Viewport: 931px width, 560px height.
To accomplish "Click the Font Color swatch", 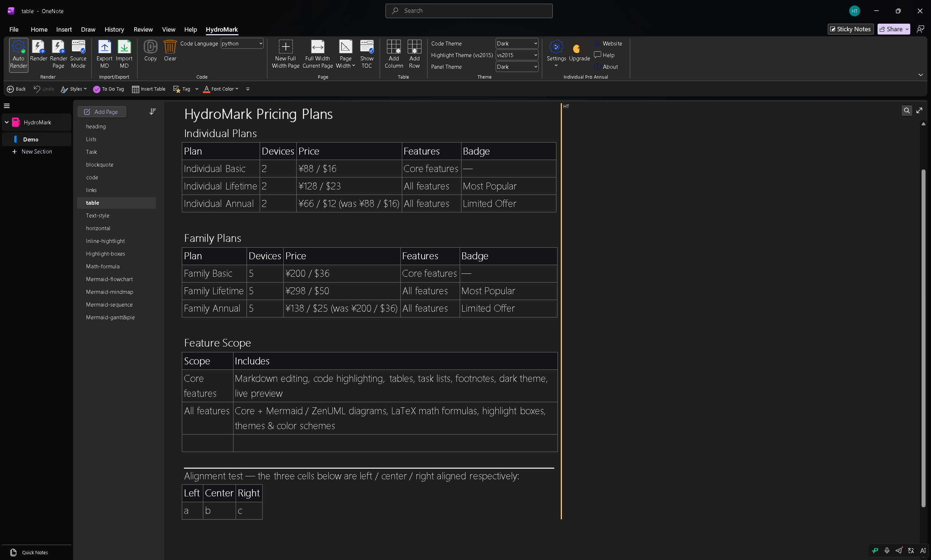I will 207,89.
